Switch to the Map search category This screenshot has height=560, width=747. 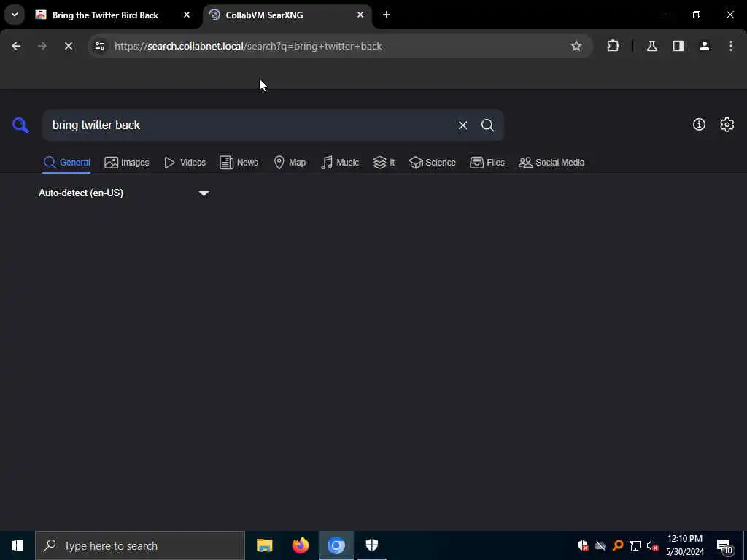[x=290, y=163]
